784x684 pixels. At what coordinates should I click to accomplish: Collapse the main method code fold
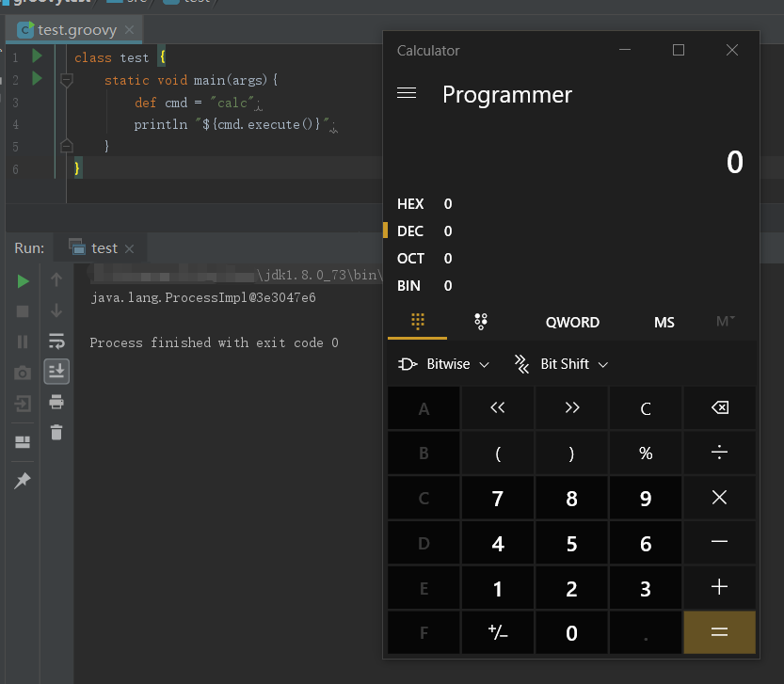coord(66,81)
